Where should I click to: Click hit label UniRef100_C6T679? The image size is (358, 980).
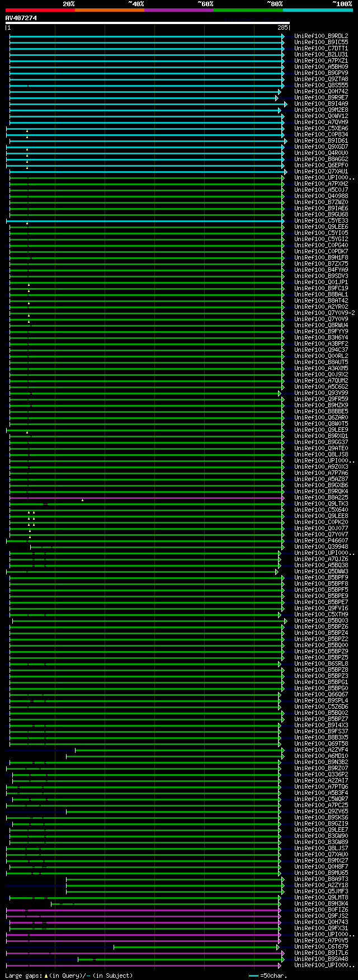point(321,946)
